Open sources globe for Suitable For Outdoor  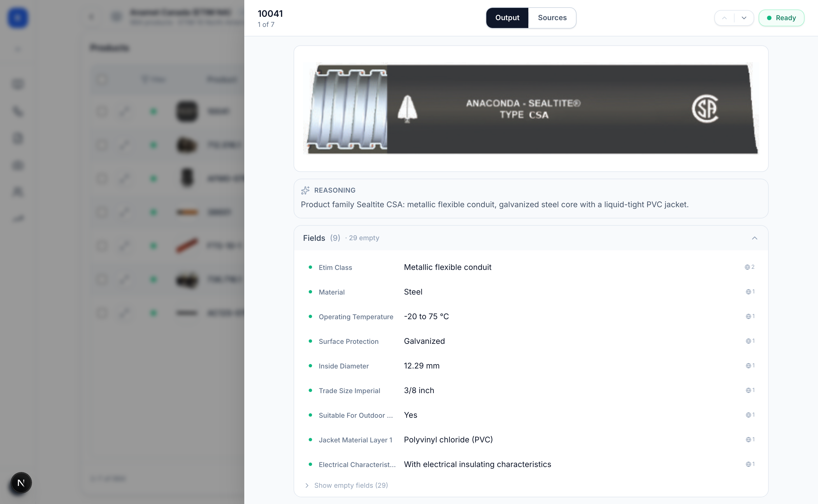click(x=750, y=415)
